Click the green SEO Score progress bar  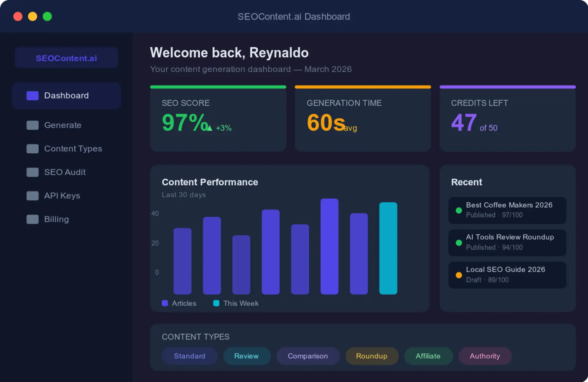[x=218, y=86]
